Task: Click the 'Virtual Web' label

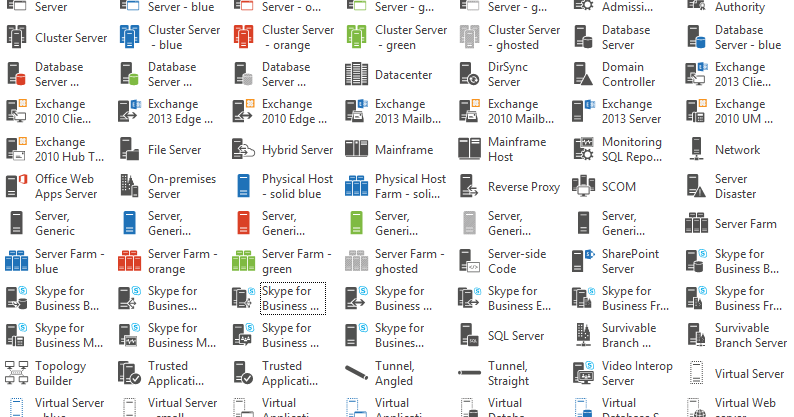Action: coord(745,403)
